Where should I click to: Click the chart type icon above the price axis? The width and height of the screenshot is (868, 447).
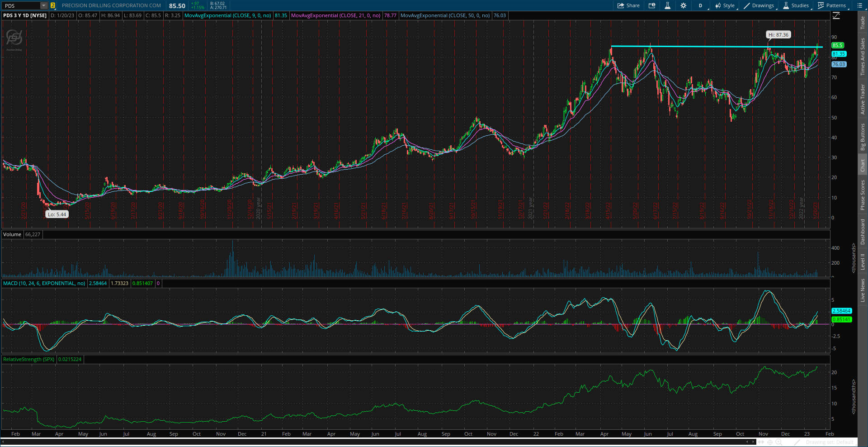point(837,14)
